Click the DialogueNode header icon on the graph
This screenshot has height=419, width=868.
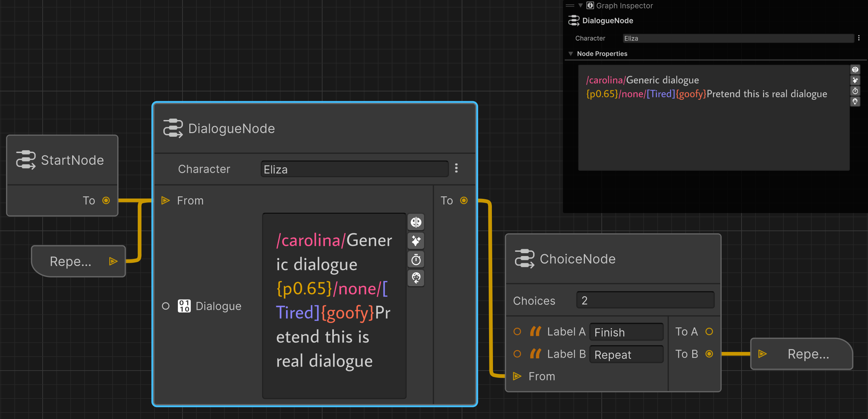pos(173,128)
